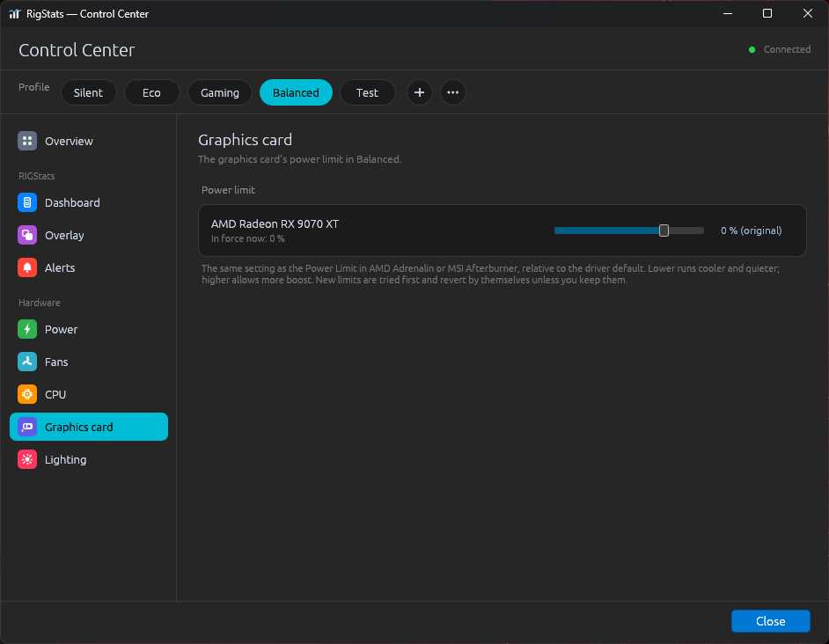Viewport: 829px width, 644px height.
Task: Activate the Test profile
Action: 368,92
